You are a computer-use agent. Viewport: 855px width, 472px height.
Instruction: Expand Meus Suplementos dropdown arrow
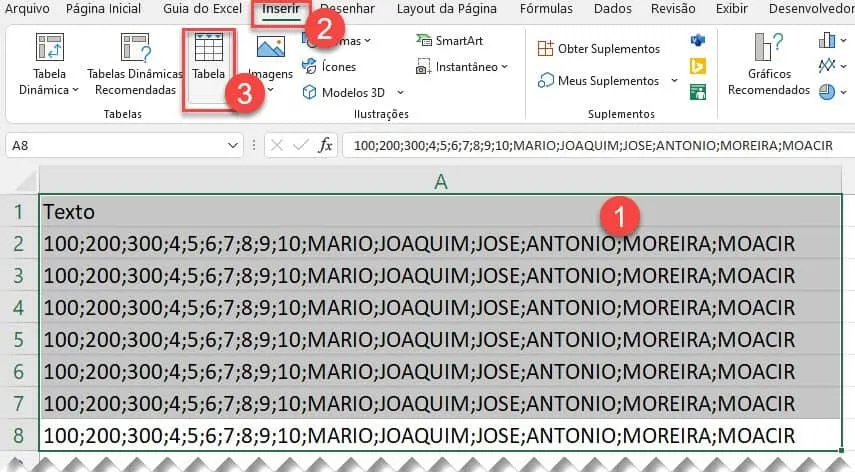675,81
